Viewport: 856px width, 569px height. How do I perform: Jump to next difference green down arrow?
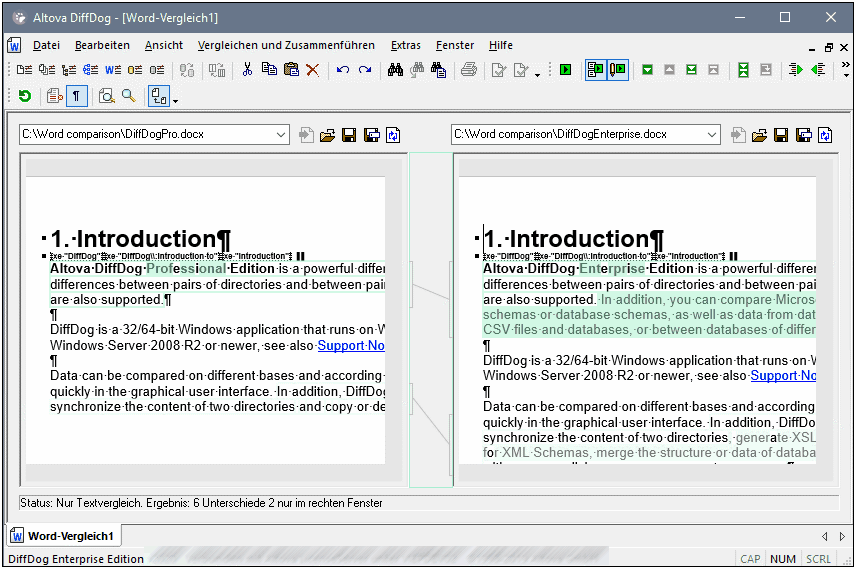tap(647, 70)
